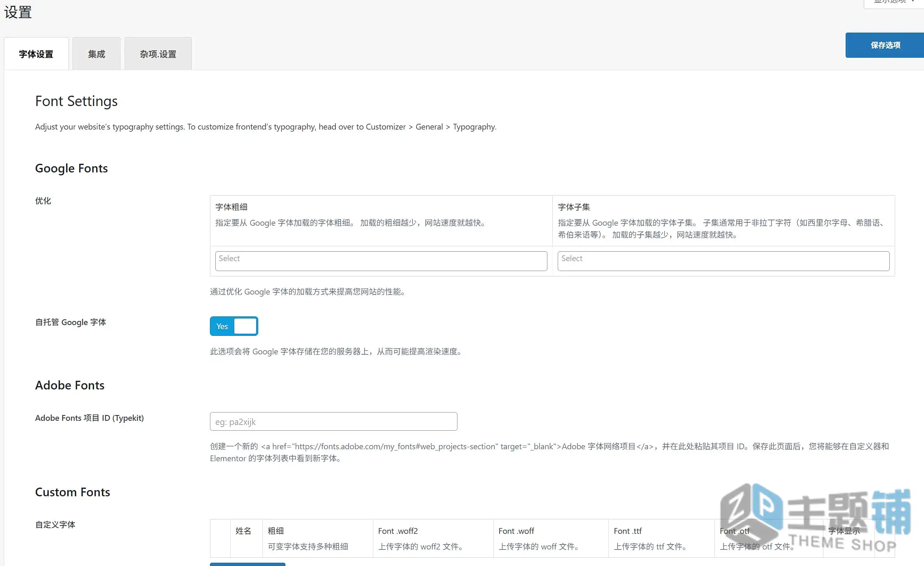Click the 上传字体的 woff 文件 description
Viewport: 924px width, 566px height.
click(539, 547)
